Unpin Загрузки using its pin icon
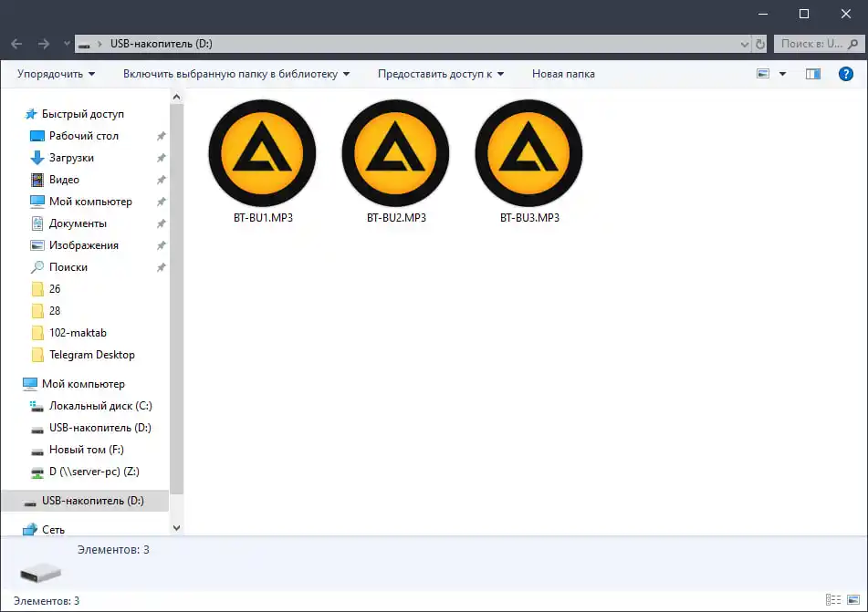Viewport: 868px width, 612px height. (x=161, y=159)
